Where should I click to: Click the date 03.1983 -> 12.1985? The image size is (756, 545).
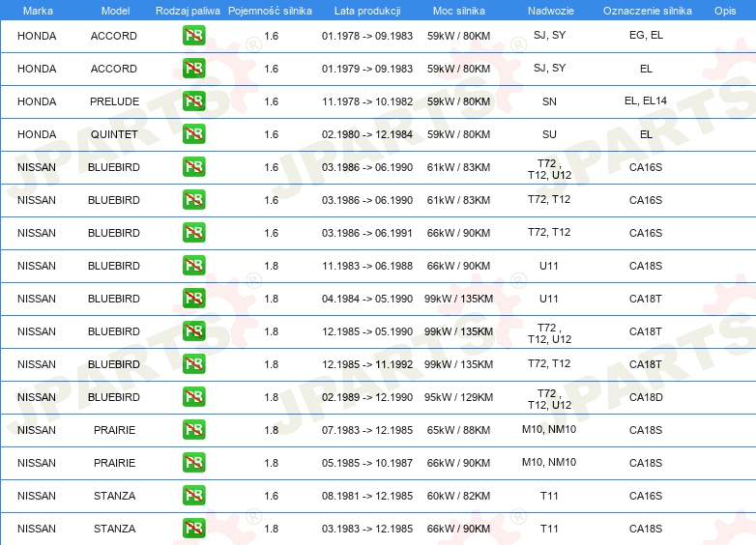[x=367, y=529]
